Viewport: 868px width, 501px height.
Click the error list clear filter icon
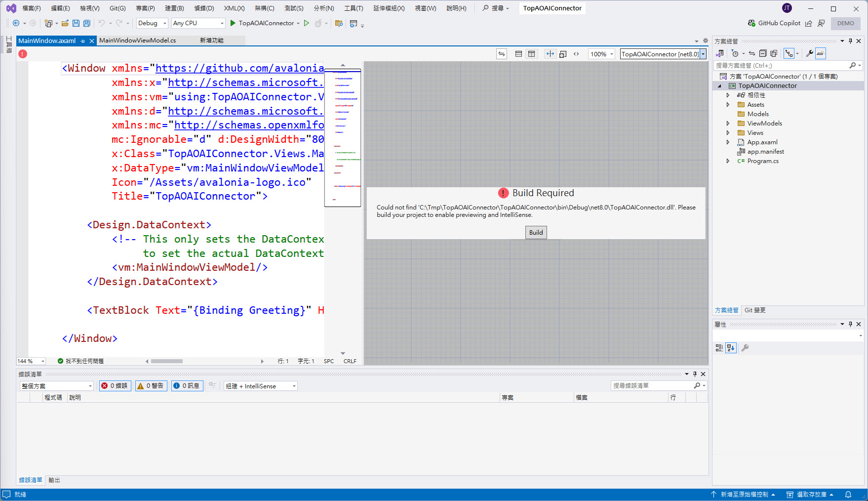pyautogui.click(x=212, y=385)
